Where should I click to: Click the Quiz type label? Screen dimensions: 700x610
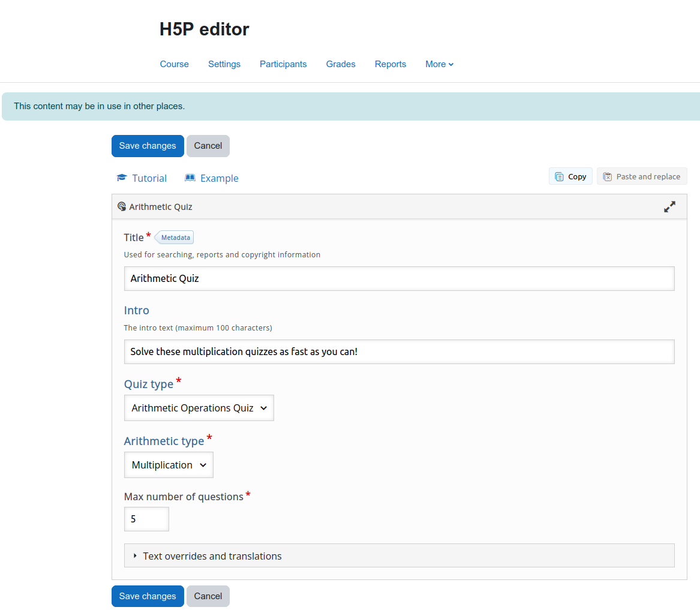pos(149,384)
